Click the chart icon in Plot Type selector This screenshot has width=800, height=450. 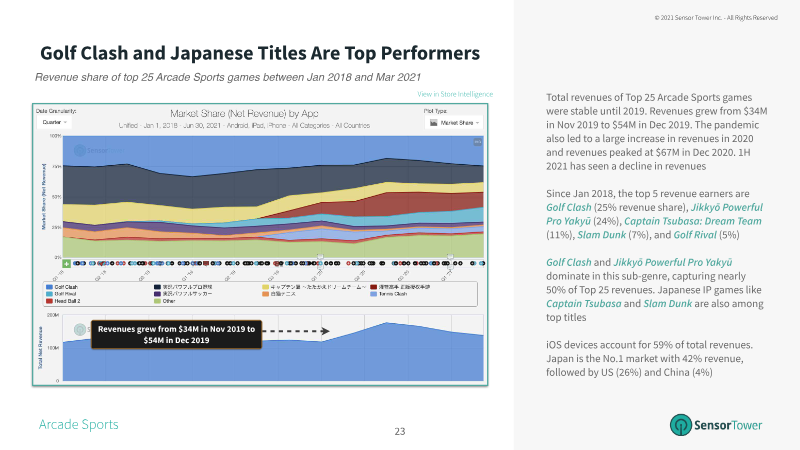(434, 122)
